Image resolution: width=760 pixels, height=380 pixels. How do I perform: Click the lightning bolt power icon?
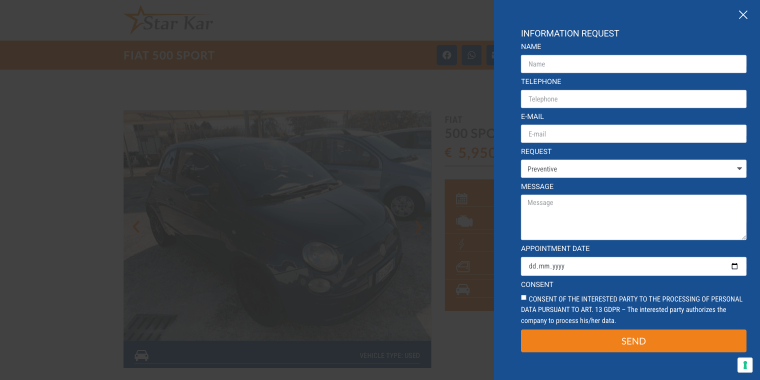point(461,244)
